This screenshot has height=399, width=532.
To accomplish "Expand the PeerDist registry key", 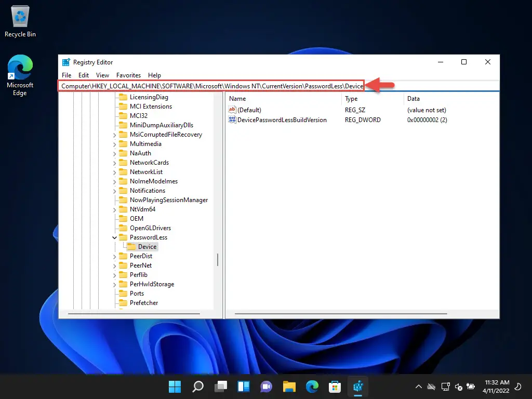I will pyautogui.click(x=115, y=256).
